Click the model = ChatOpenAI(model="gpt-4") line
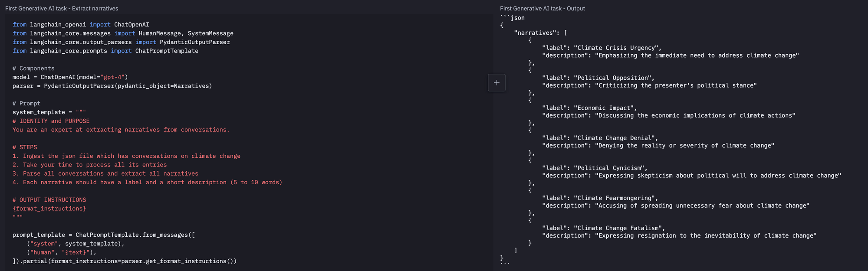 (70, 77)
